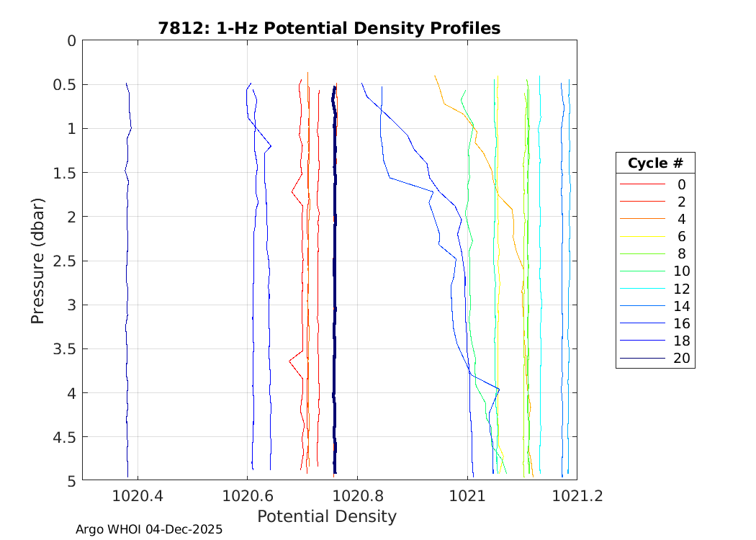Click the x-axis tick label 1020.8
Image resolution: width=756 pixels, height=540 pixels.
coord(357,496)
